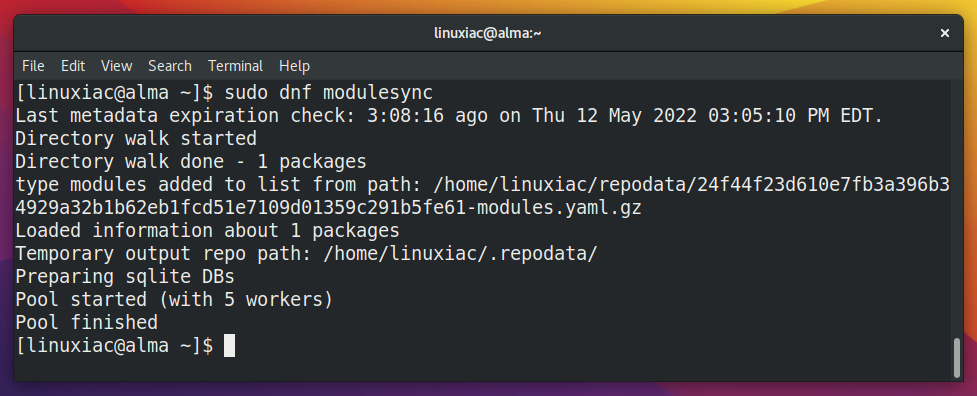Image resolution: width=977 pixels, height=396 pixels.
Task: Click the 'Pool finished' output line
Action: tap(87, 323)
